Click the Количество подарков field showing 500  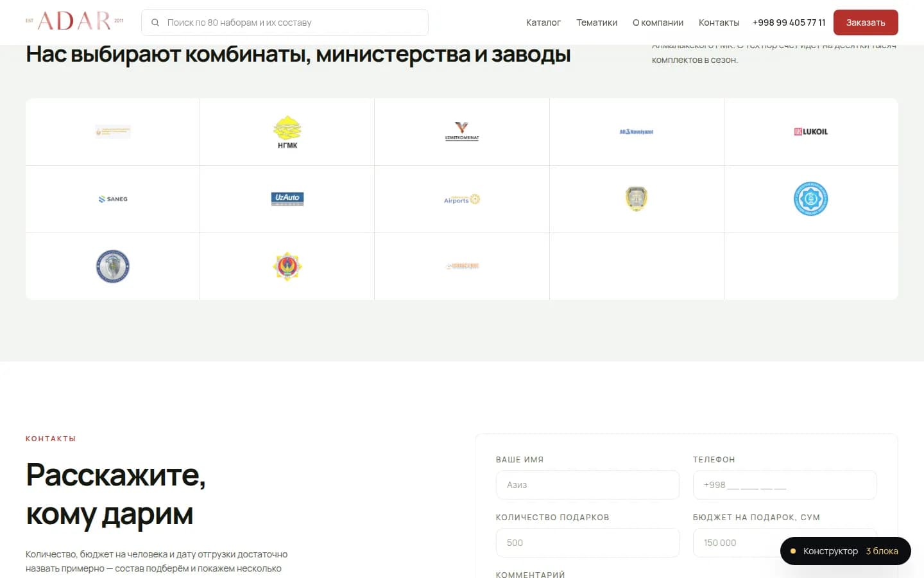point(588,543)
